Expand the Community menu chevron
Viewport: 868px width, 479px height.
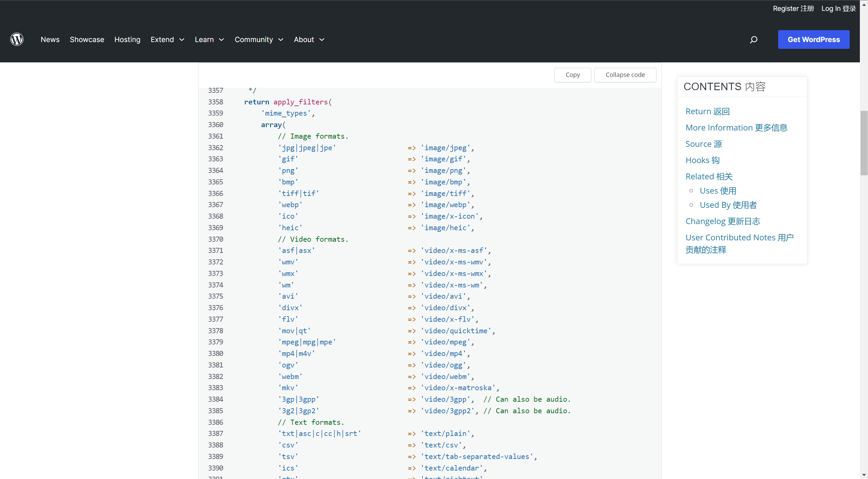(281, 40)
